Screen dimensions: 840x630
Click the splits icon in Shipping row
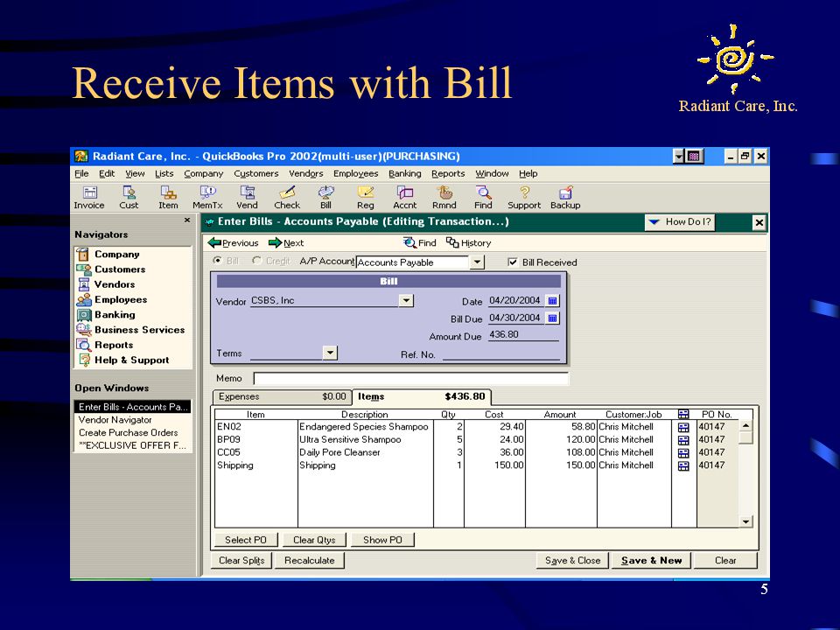683,465
